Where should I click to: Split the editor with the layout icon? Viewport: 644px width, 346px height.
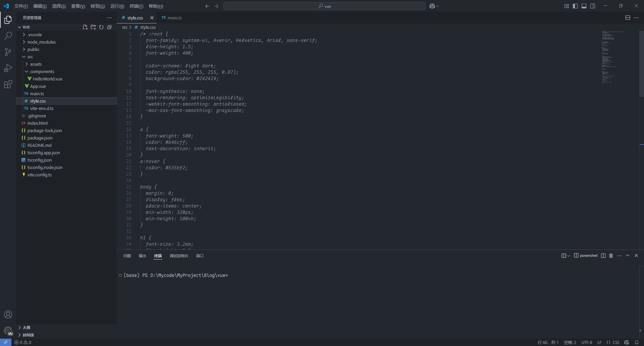(628, 18)
